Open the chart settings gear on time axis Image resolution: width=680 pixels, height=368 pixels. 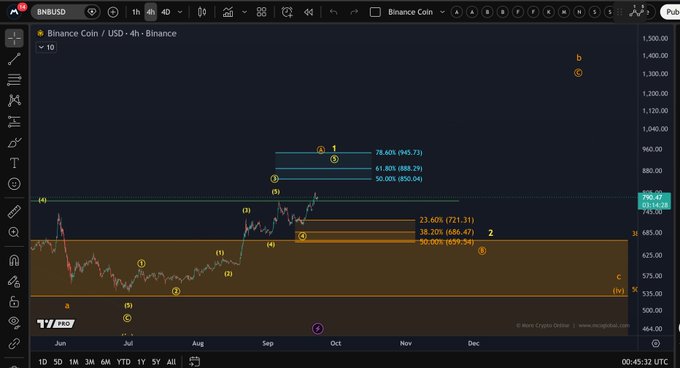[x=656, y=343]
